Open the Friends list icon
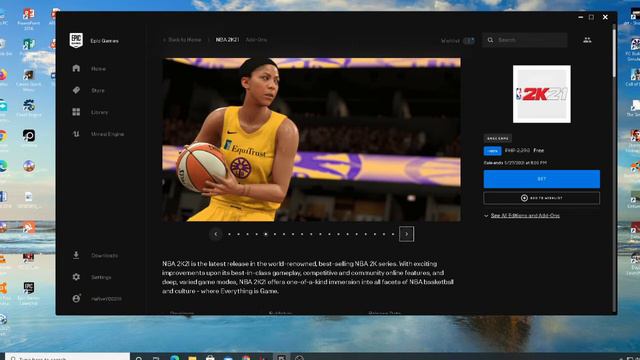This screenshot has height=360, width=640. 587,40
